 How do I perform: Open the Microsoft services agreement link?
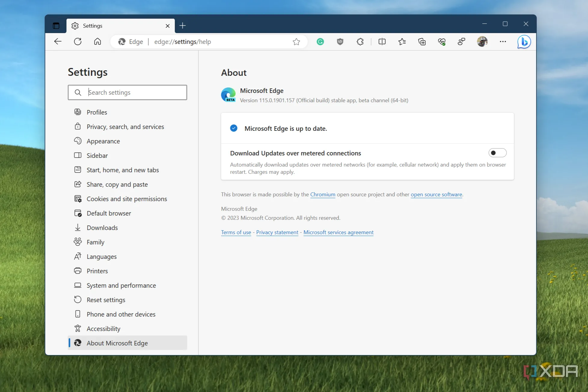[x=338, y=232]
